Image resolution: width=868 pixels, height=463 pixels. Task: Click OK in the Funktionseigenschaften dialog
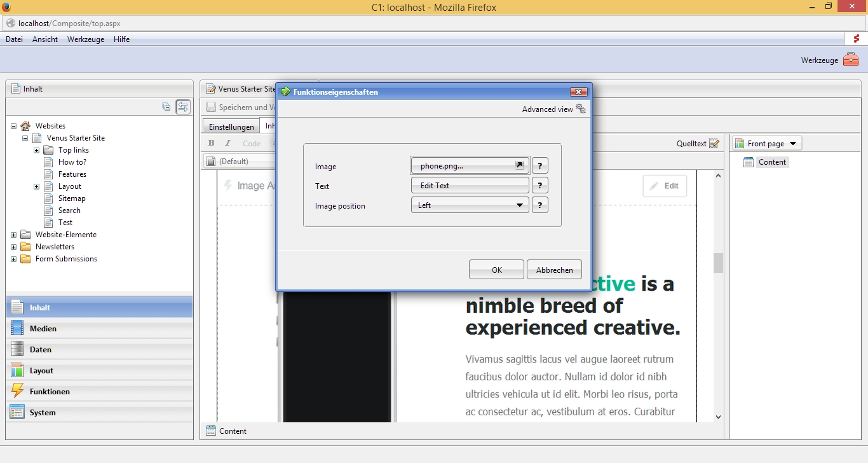496,270
